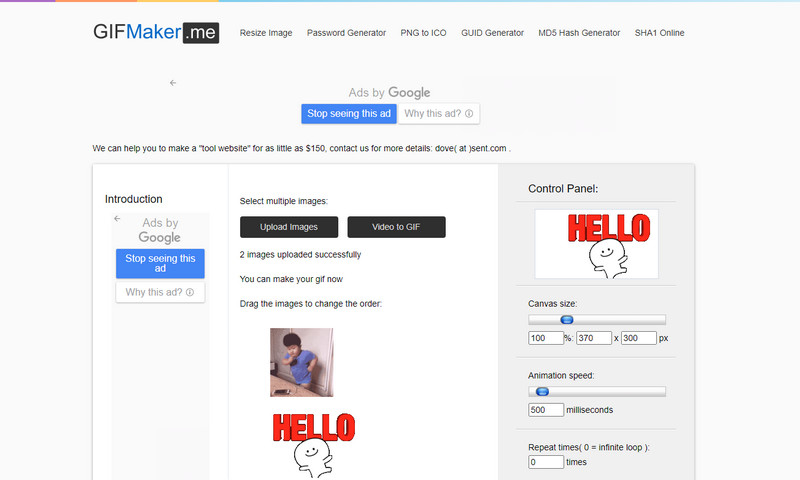Focus the animation speed milliseconds field

545,410
